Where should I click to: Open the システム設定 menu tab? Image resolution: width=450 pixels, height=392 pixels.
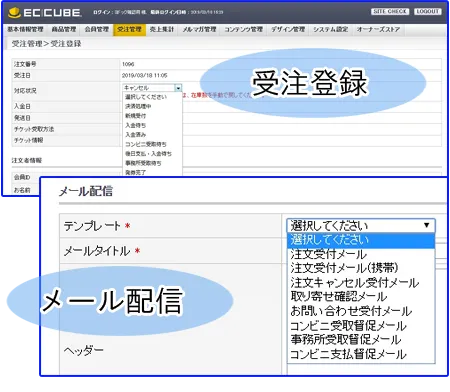coord(331,29)
